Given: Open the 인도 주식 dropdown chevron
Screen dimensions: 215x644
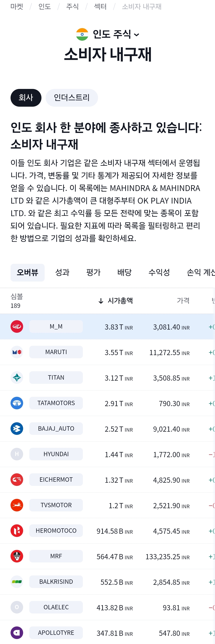Looking at the screenshot, I should 136,35.
